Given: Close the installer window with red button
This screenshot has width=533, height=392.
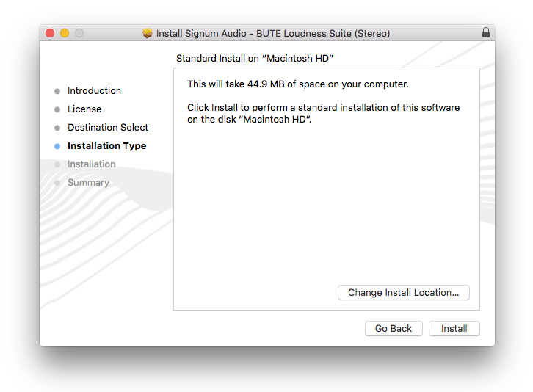Looking at the screenshot, I should point(50,33).
